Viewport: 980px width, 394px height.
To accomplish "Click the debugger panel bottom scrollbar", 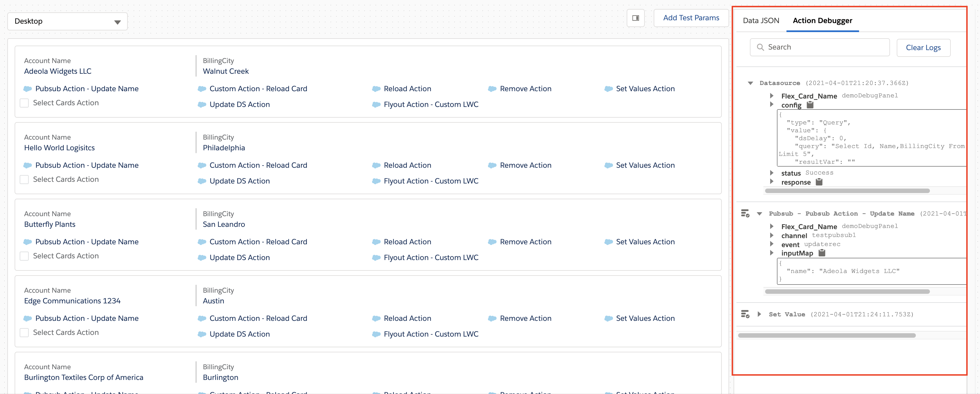I will coord(826,335).
